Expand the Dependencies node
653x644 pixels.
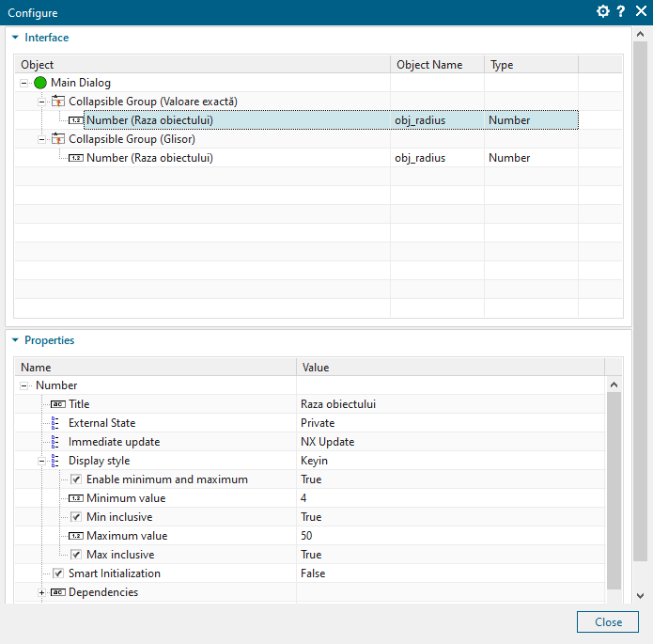point(41,592)
